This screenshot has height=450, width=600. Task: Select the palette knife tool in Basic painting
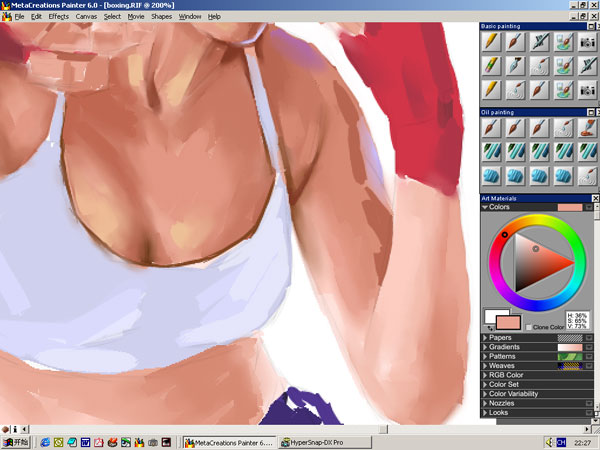(515, 66)
